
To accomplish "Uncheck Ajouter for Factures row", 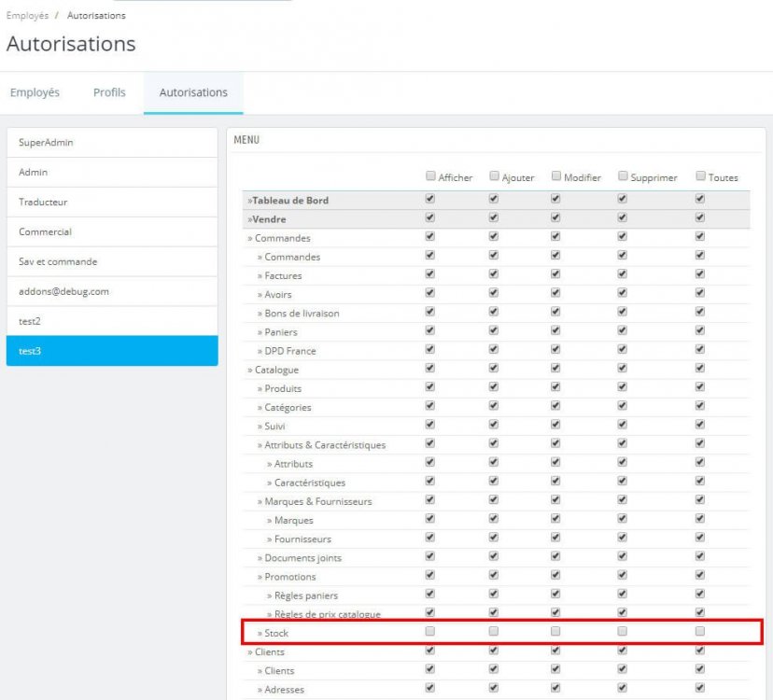I will point(494,274).
